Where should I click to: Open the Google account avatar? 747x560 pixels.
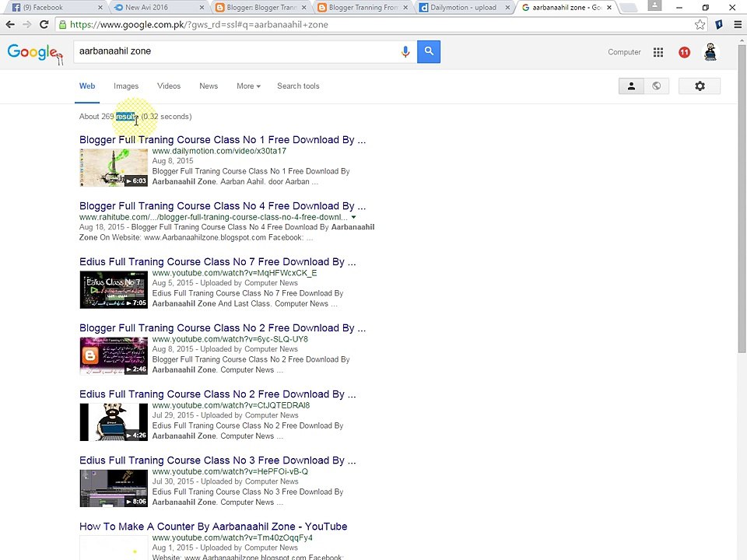pyautogui.click(x=710, y=52)
